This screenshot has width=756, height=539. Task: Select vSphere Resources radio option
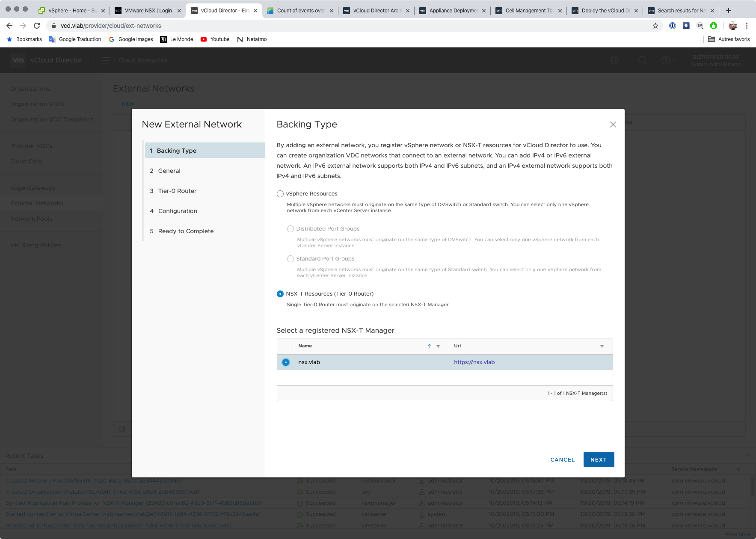(280, 194)
